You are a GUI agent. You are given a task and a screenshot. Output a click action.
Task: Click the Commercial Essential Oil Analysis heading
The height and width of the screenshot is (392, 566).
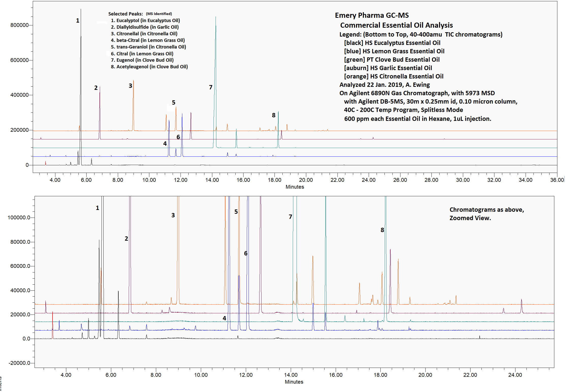(396, 25)
